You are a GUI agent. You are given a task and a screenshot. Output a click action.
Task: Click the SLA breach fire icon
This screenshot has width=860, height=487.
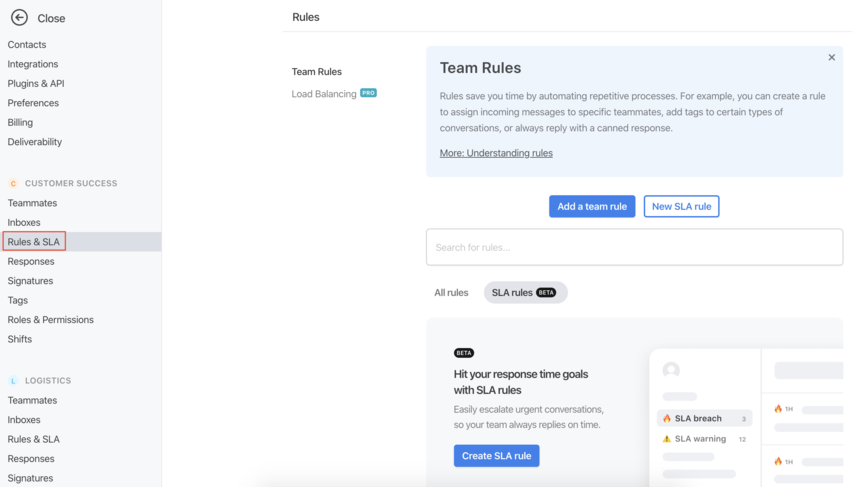(x=667, y=418)
